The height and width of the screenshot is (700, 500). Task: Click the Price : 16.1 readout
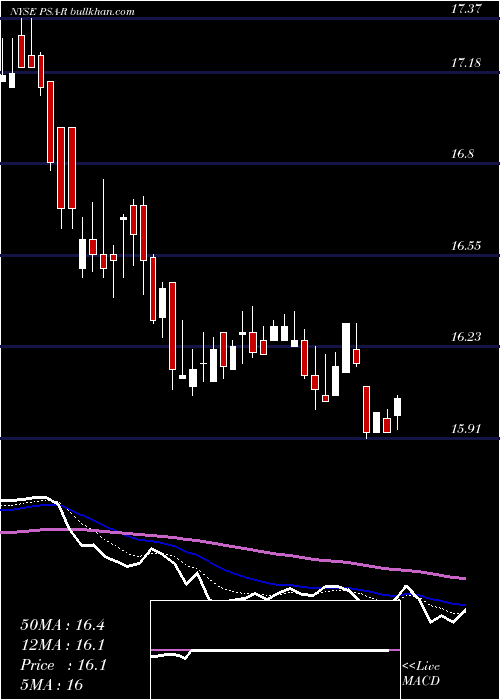click(x=62, y=665)
